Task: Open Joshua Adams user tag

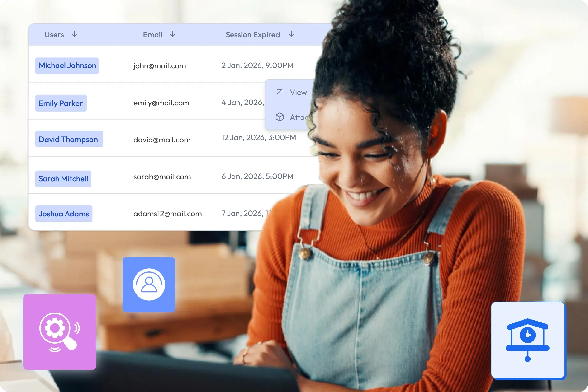Action: (64, 214)
